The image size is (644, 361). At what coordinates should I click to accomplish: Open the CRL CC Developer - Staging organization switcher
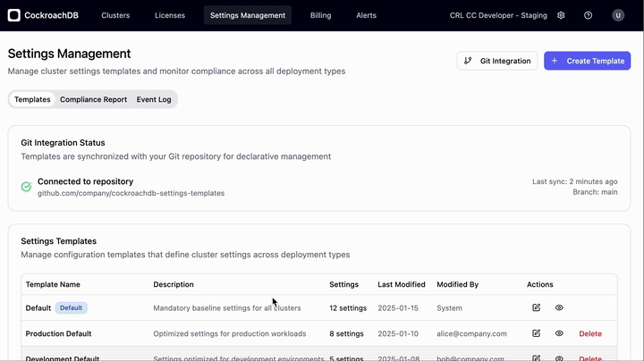coord(498,15)
